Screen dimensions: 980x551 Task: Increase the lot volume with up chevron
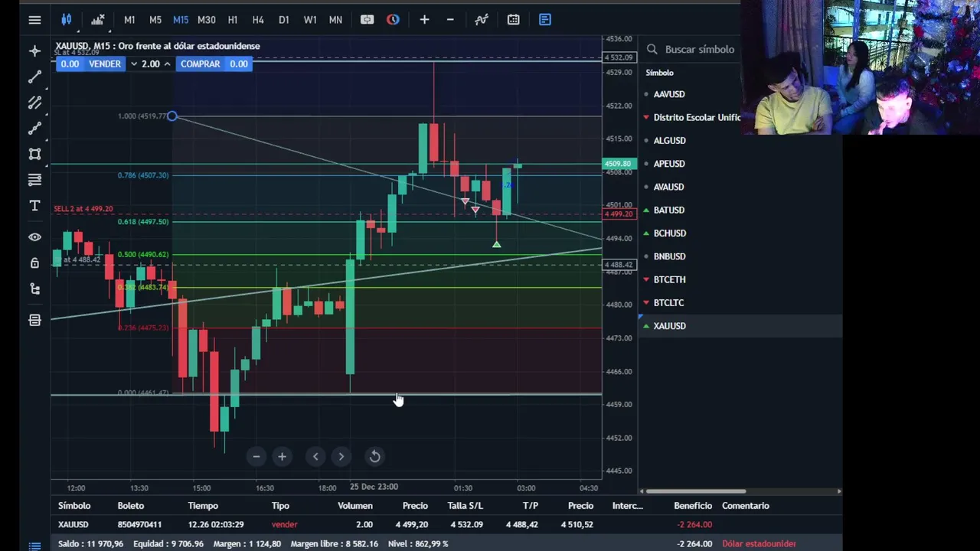(x=167, y=64)
